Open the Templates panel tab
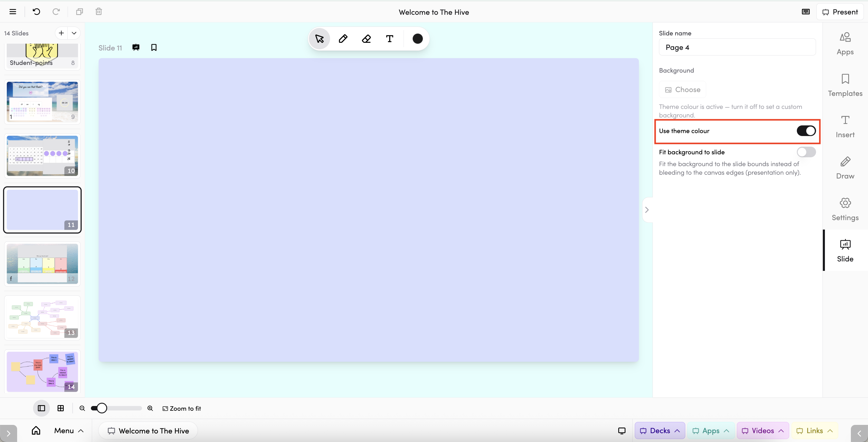This screenshot has height=442, width=868. tap(845, 85)
